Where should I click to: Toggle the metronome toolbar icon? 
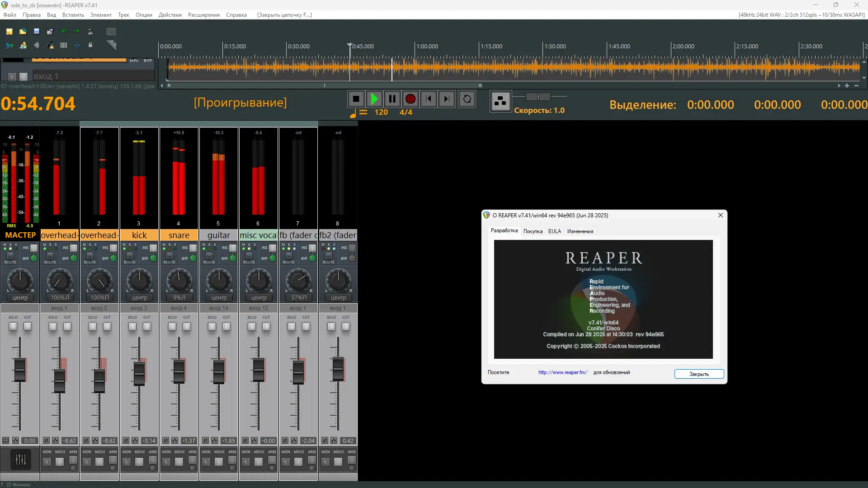(90, 32)
